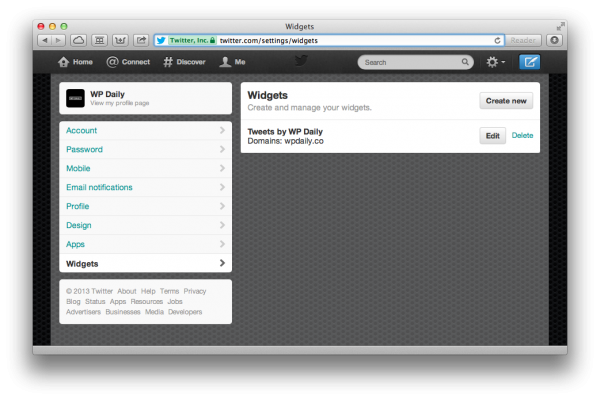600x400 pixels.
Task: Show Top Sites grid icon
Action: tap(99, 40)
